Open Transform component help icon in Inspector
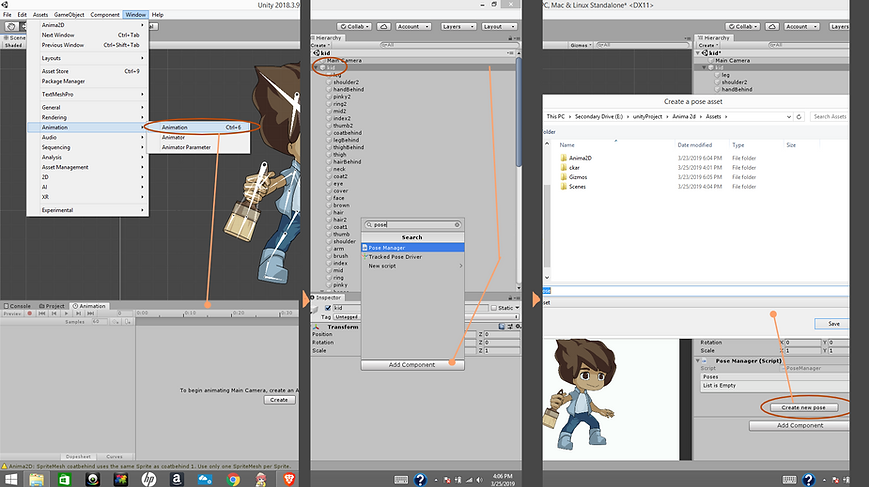This screenshot has height=487, width=869. coord(502,326)
